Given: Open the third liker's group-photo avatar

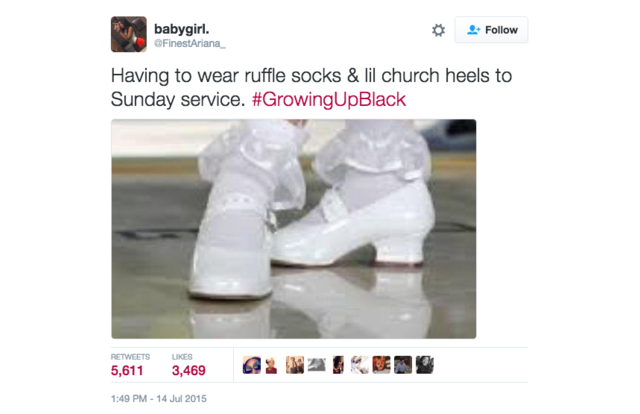Looking at the screenshot, I should click(x=295, y=365).
